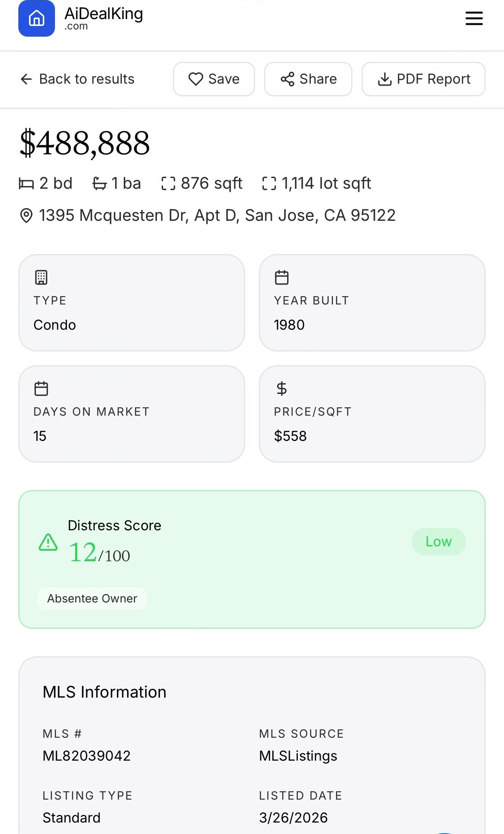Click the bathtub icon next to 1 ba
Image resolution: width=504 pixels, height=834 pixels.
coord(100,184)
